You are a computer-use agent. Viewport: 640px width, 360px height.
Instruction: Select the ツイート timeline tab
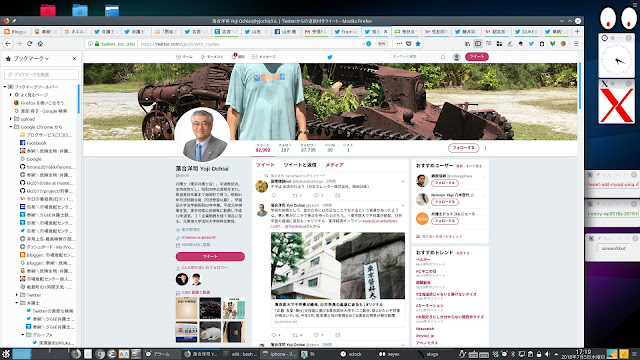pyautogui.click(x=265, y=165)
